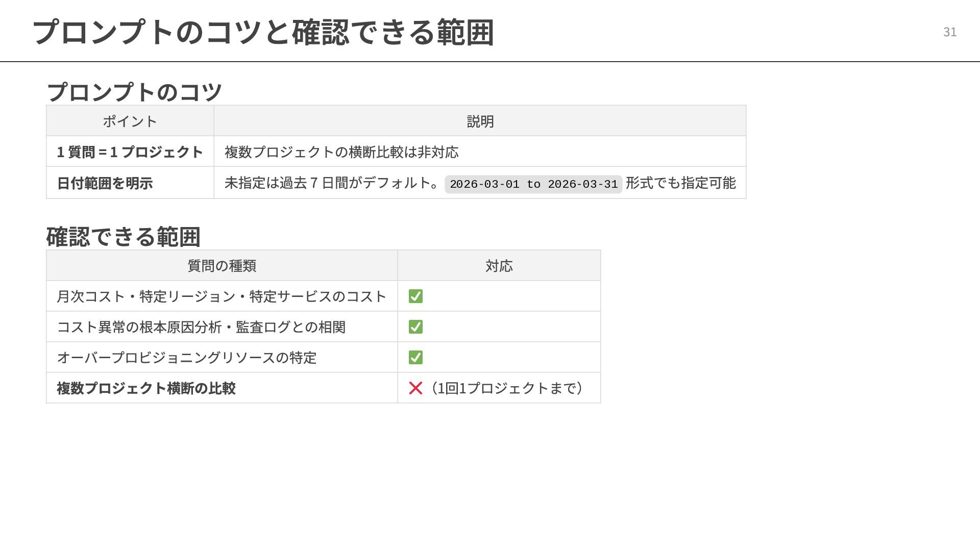Click the 月次コスト・特定リージョン row text
980x551 pixels.
pyautogui.click(x=222, y=296)
